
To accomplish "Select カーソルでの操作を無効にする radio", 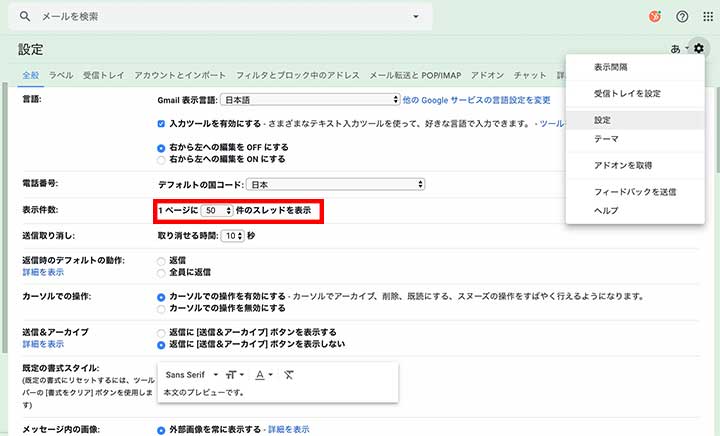I will (161, 309).
